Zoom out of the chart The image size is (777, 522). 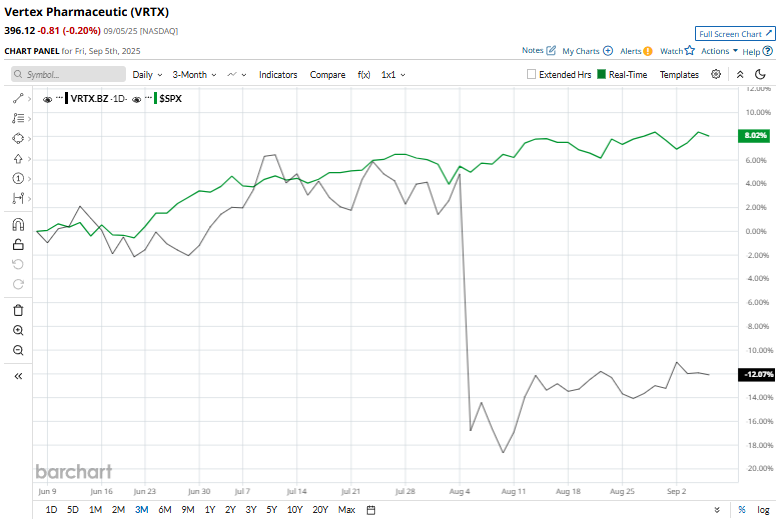(x=18, y=350)
